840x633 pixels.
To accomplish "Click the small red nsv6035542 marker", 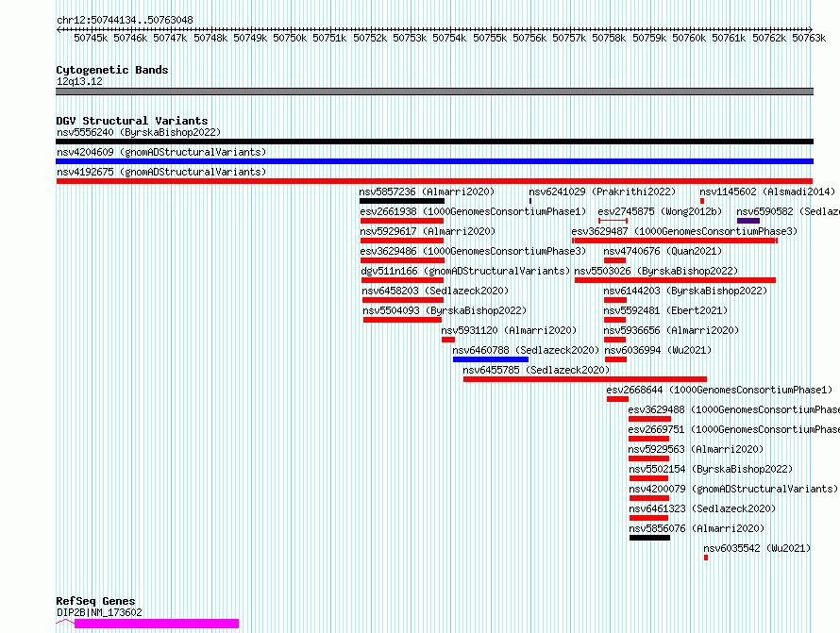I will point(706,558).
